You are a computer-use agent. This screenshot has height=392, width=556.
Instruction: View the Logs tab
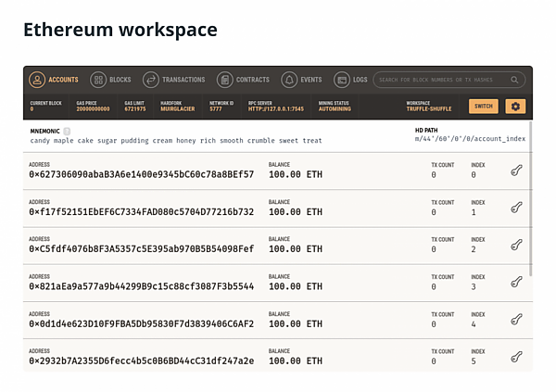click(x=350, y=80)
